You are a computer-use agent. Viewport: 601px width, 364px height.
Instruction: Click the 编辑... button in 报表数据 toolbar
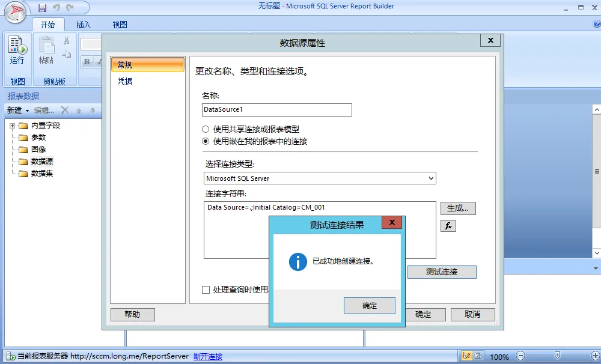click(x=44, y=111)
